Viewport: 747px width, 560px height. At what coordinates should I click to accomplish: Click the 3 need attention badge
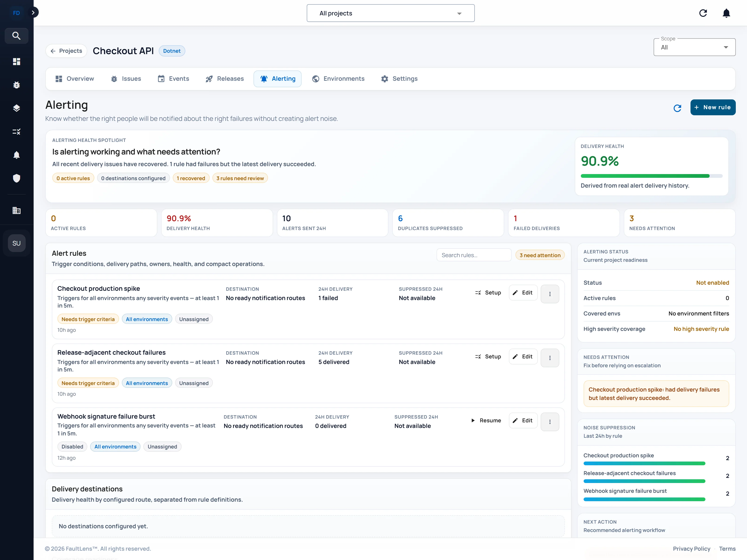pos(540,255)
